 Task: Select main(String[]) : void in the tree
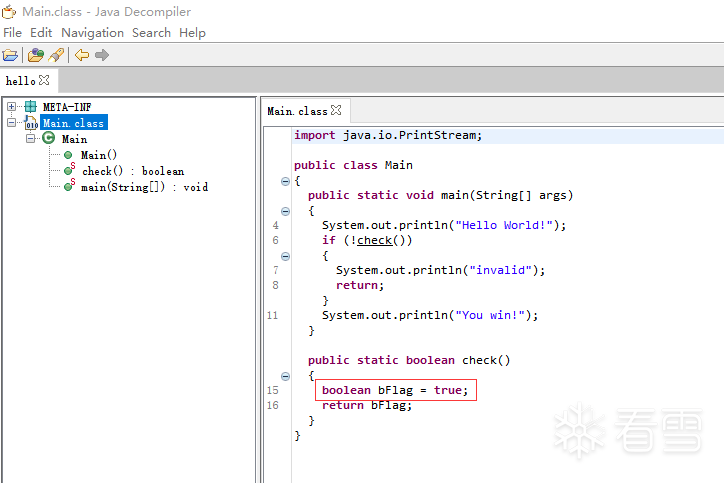pyautogui.click(x=145, y=187)
